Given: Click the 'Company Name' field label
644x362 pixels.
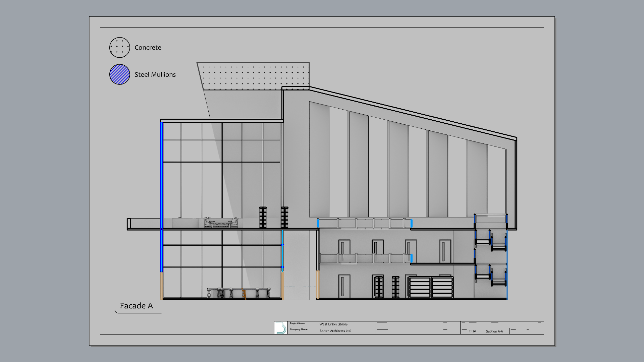Looking at the screenshot, I should pos(299,329).
